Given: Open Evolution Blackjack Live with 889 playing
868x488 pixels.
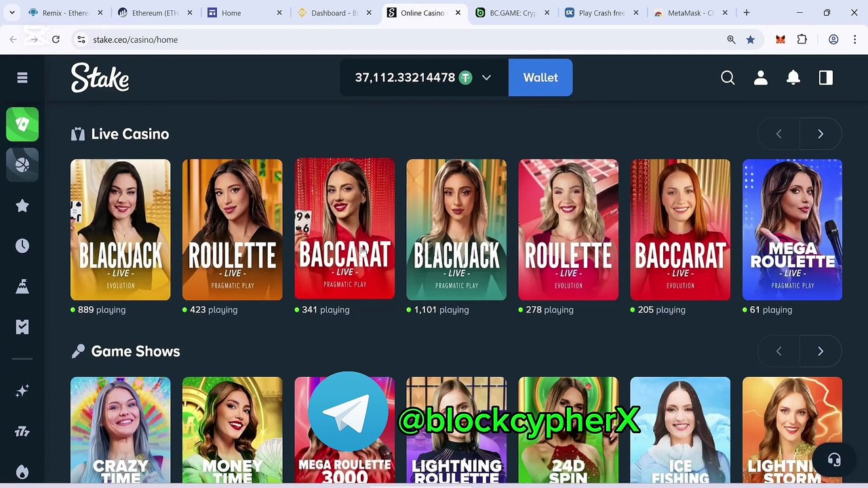Looking at the screenshot, I should pyautogui.click(x=121, y=230).
